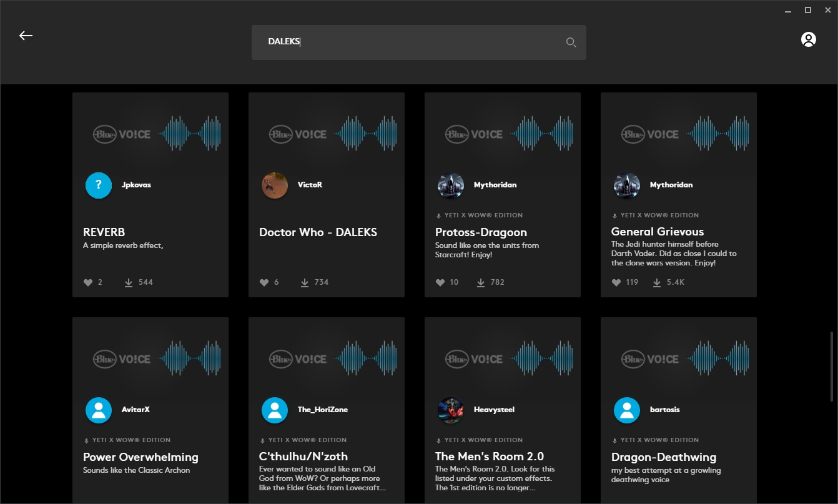This screenshot has height=504, width=838.
Task: Open the REVERB preset title
Action: pos(104,232)
